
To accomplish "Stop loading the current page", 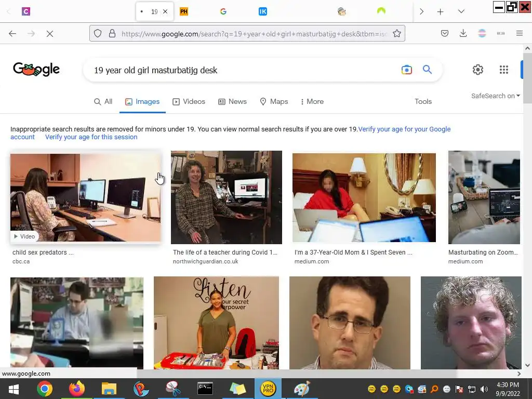I will [x=50, y=34].
